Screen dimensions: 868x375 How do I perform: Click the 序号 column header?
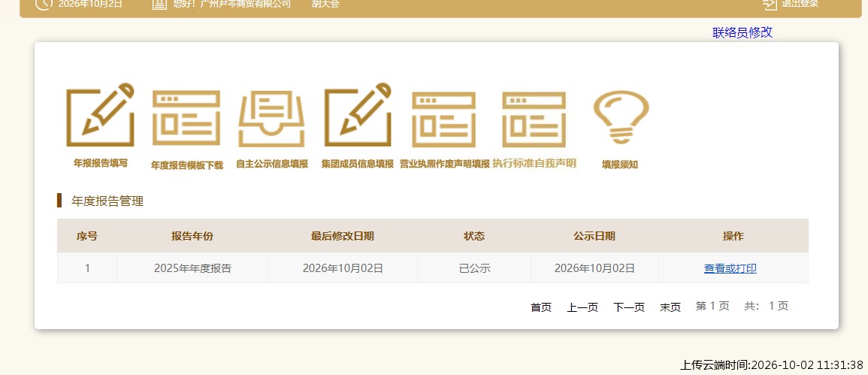(87, 236)
